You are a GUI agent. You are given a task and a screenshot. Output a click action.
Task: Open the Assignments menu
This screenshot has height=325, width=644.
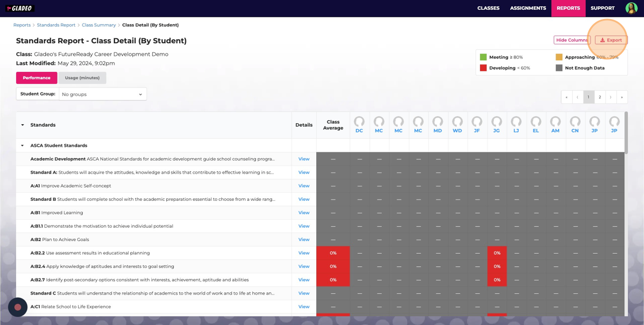pos(528,8)
